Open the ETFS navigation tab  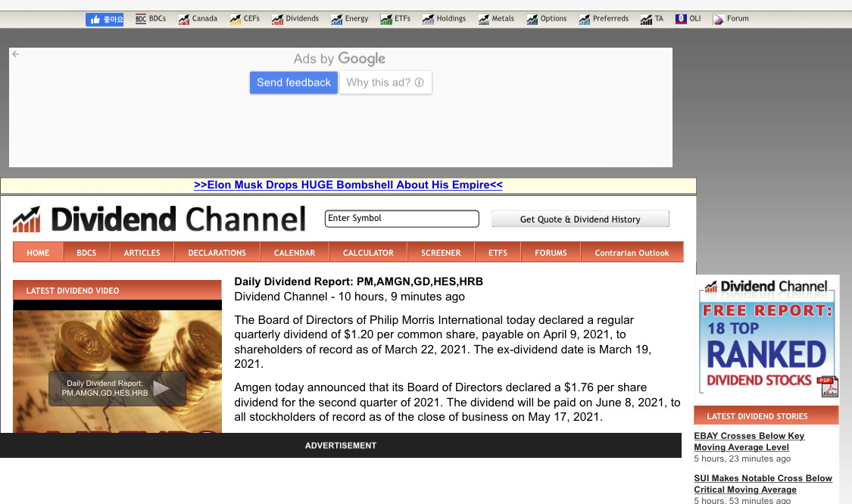tap(498, 253)
